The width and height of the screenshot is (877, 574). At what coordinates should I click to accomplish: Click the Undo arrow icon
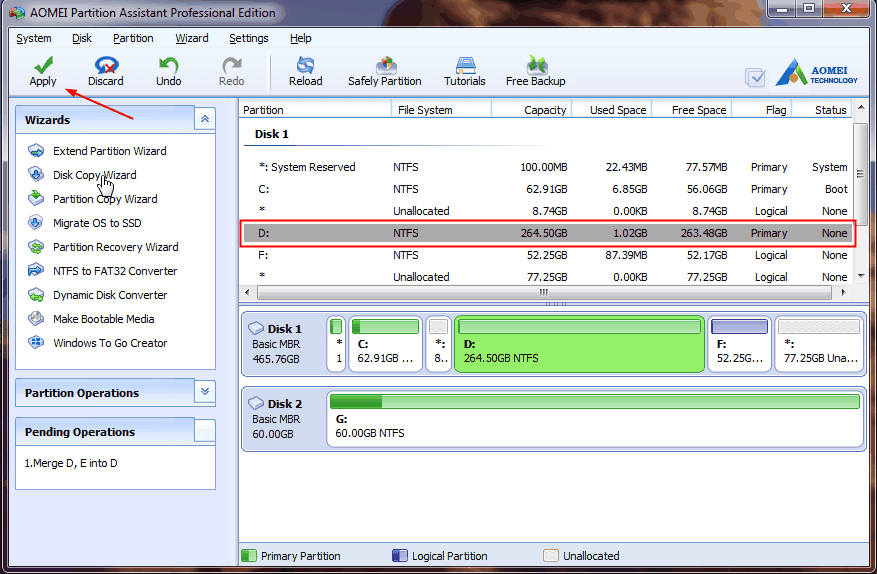click(x=168, y=65)
